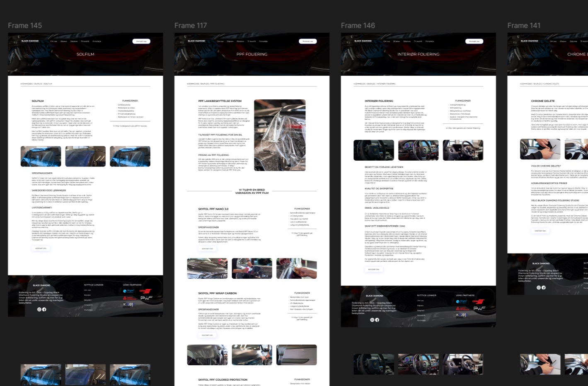The image size is (588, 386).
Task: Click the Facebook icon in Frame 146 footer
Action: 377,320
